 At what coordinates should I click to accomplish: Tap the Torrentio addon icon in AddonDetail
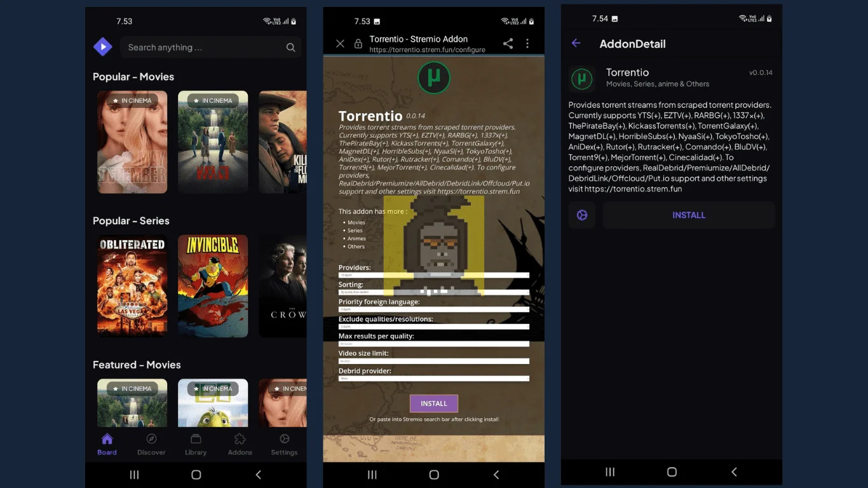(x=581, y=79)
